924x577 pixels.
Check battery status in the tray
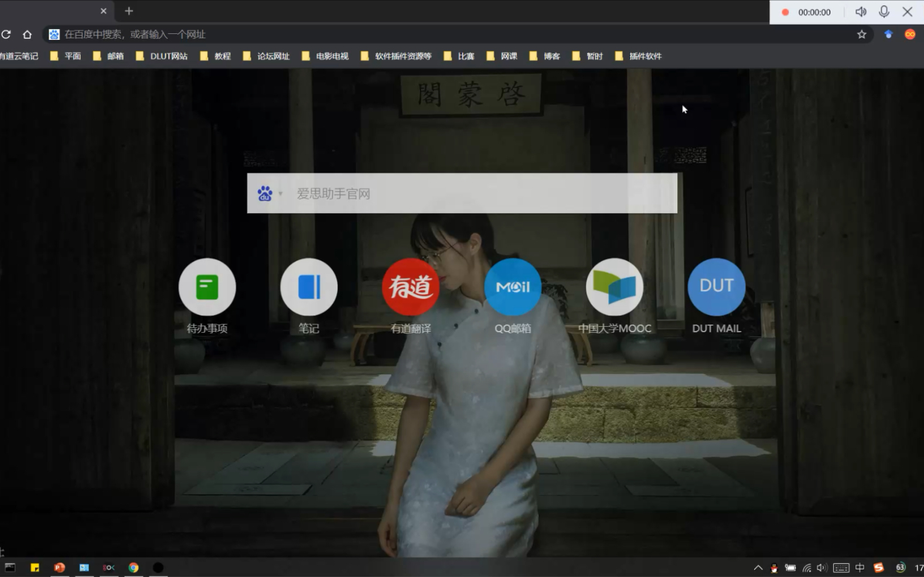(790, 568)
